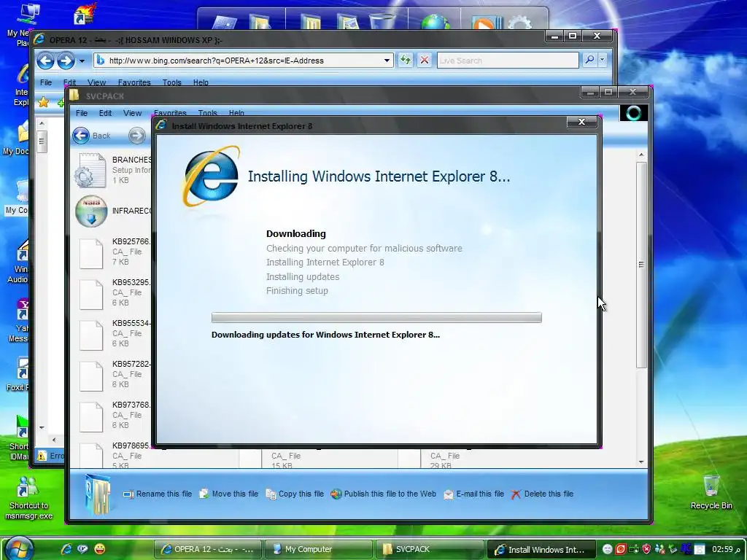
Task: Click the red shield tray icon
Action: (646, 549)
